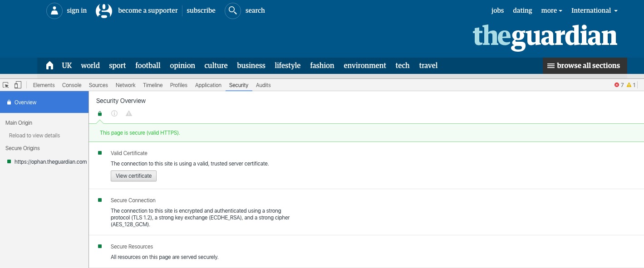644x268 pixels.
Task: Open the culture section
Action: click(216, 66)
